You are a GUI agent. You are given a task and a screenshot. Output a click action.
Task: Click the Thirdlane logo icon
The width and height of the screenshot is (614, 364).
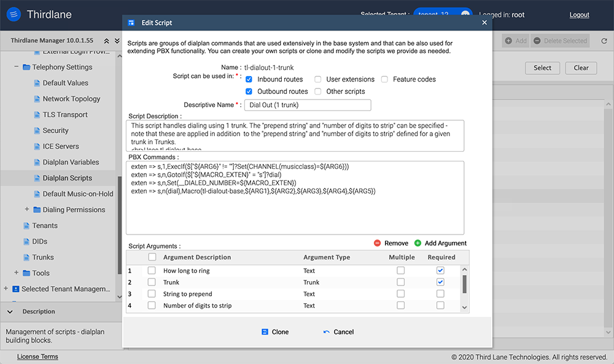tap(14, 15)
